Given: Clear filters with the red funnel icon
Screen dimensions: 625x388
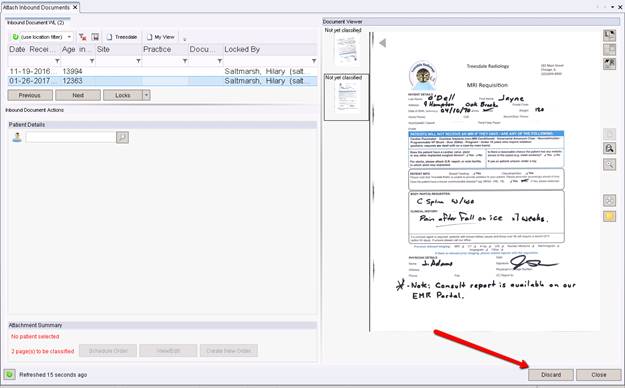Looking at the screenshot, I should (x=83, y=37).
